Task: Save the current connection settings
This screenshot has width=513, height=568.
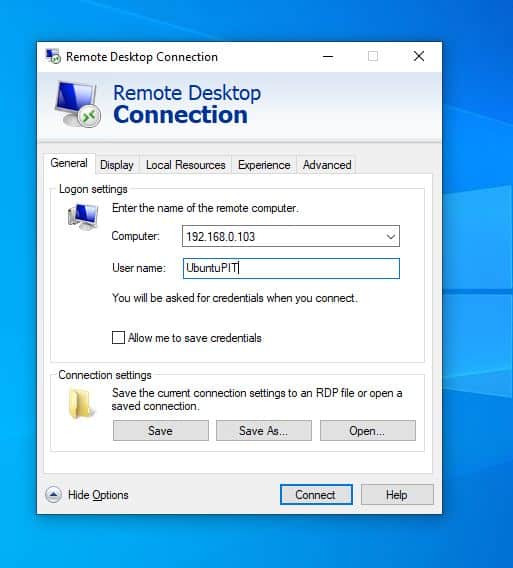Action: [160, 431]
